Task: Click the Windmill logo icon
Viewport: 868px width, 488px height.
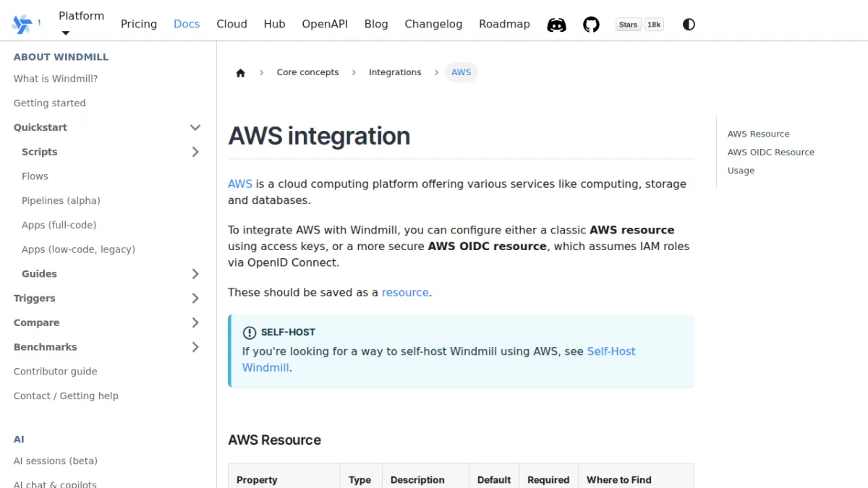Action: pyautogui.click(x=22, y=24)
